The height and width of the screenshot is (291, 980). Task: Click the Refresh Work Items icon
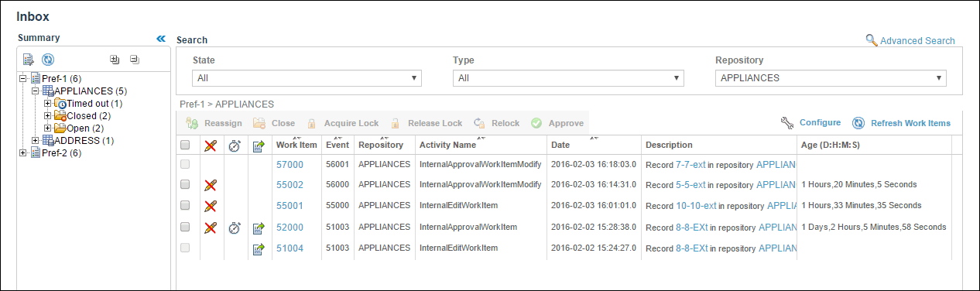point(858,123)
